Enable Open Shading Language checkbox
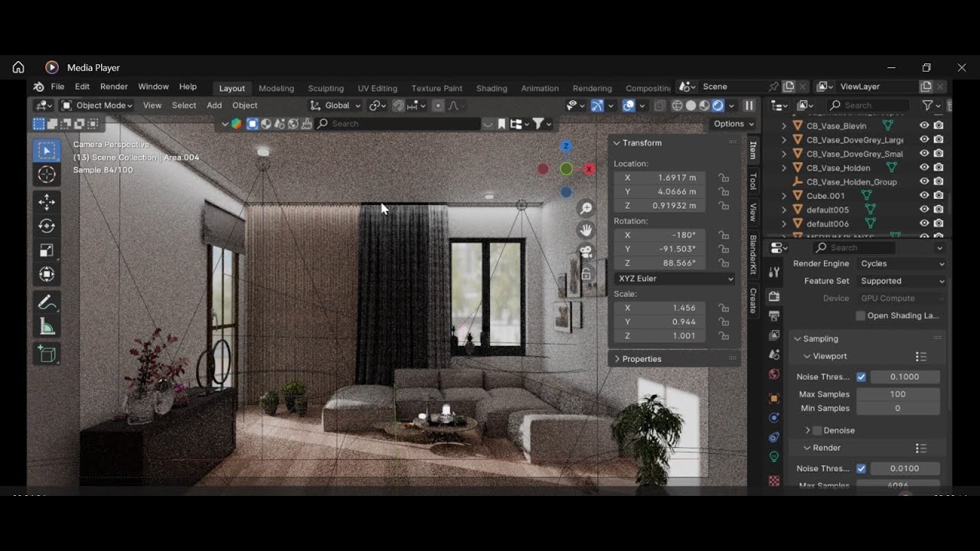Viewport: 980px width, 551px height. [861, 315]
